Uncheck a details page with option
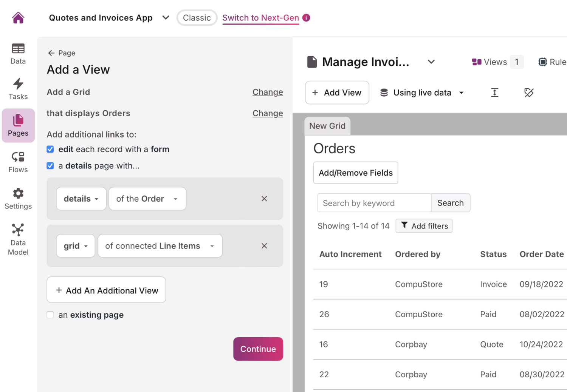Image resolution: width=567 pixels, height=392 pixels. coord(50,166)
